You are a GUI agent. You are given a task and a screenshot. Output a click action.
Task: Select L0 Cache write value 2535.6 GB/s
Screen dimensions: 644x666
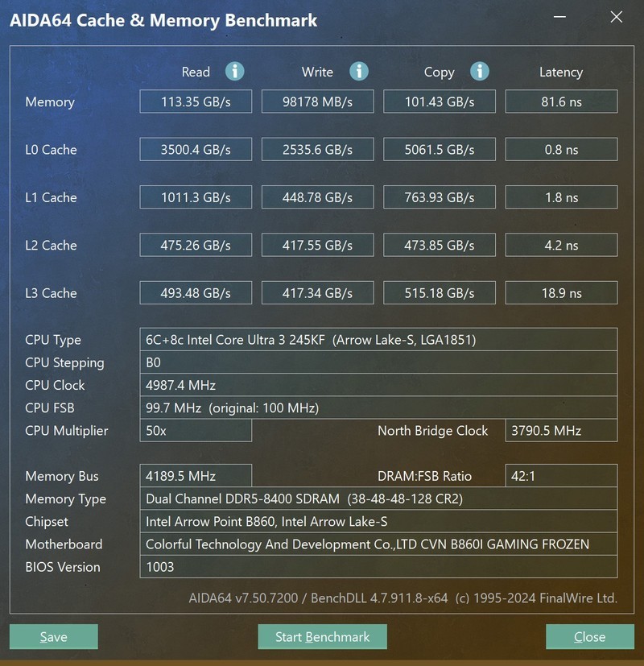tap(317, 150)
